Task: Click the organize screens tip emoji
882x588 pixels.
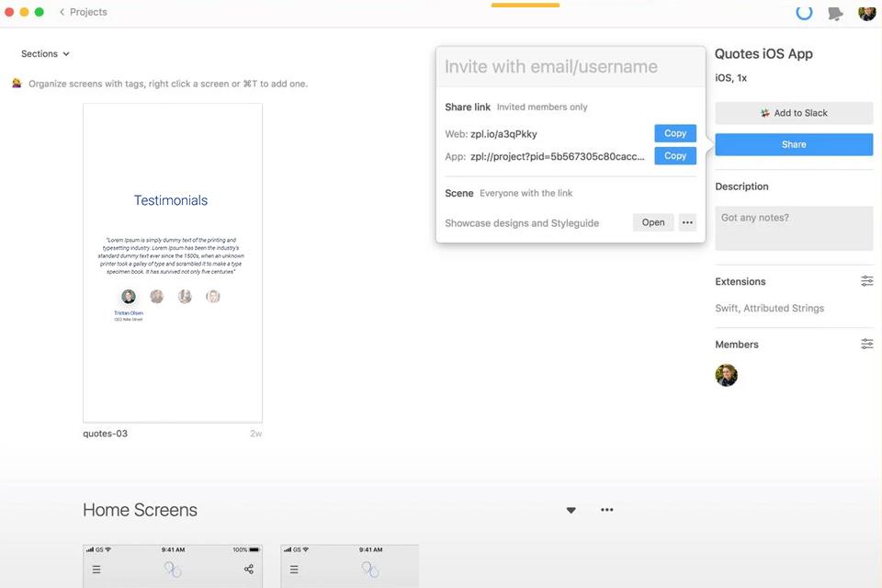Action: (x=16, y=83)
